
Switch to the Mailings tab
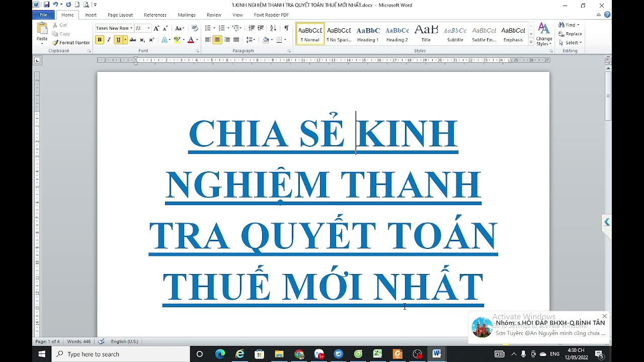coord(186,15)
